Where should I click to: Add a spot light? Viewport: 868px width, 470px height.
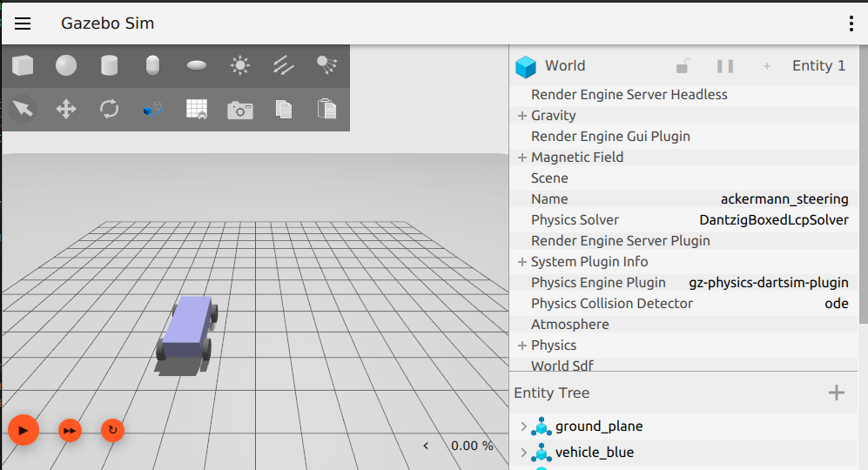(x=326, y=65)
